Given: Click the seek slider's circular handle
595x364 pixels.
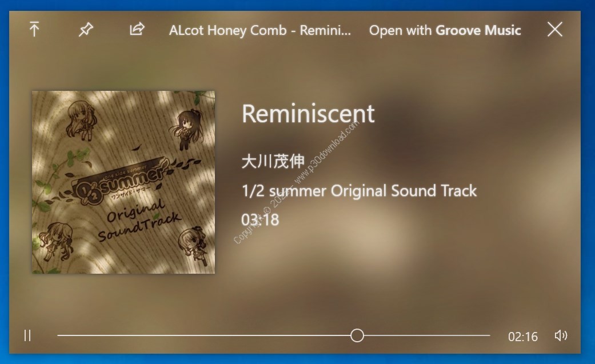Looking at the screenshot, I should pyautogui.click(x=357, y=335).
